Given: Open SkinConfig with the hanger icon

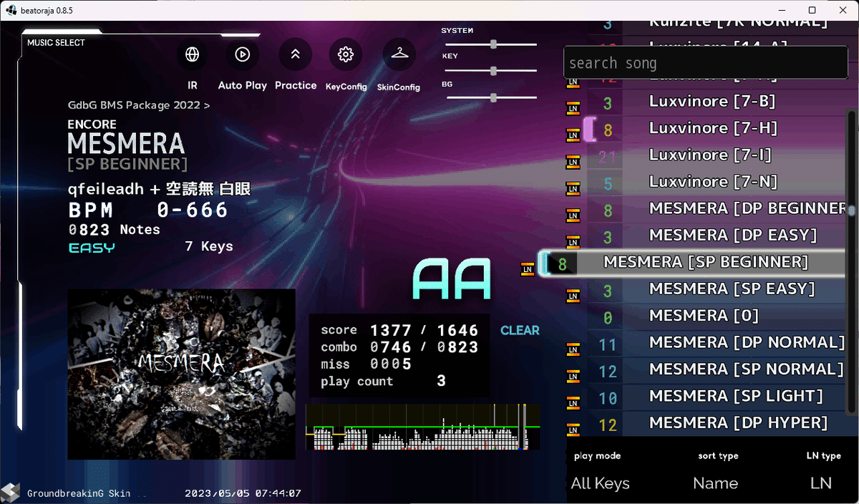Looking at the screenshot, I should (399, 54).
